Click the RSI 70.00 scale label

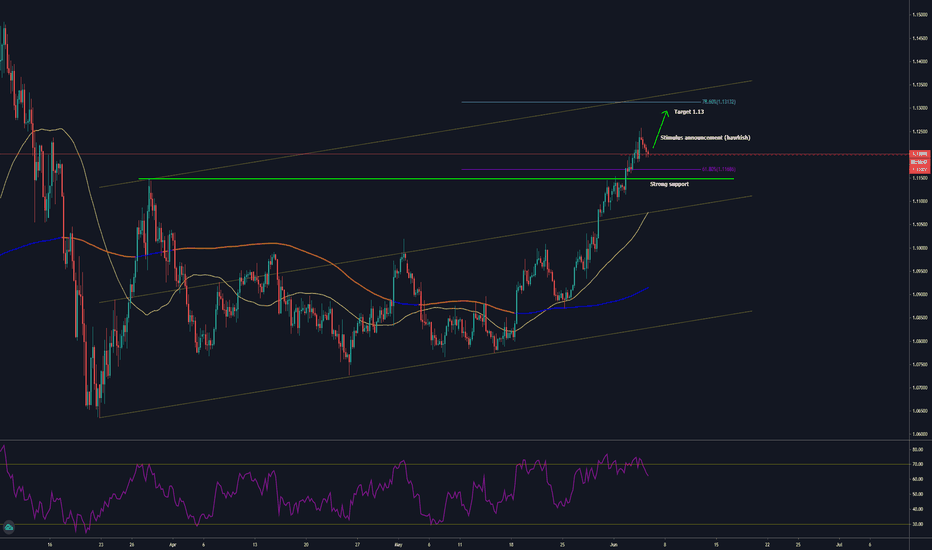coord(918,464)
